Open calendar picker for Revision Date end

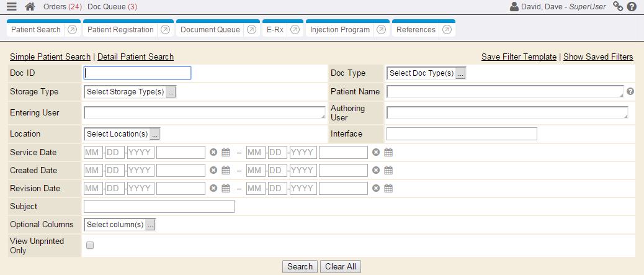tap(388, 188)
